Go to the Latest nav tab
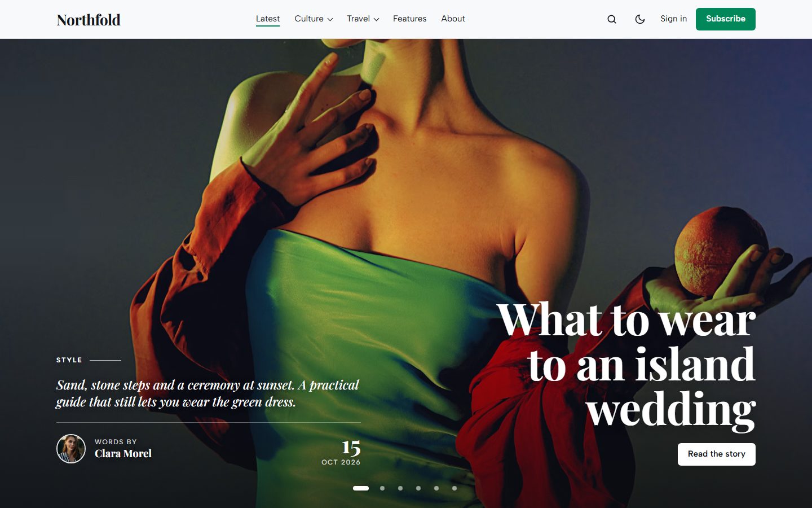Screen dimensions: 812x508 [268, 19]
